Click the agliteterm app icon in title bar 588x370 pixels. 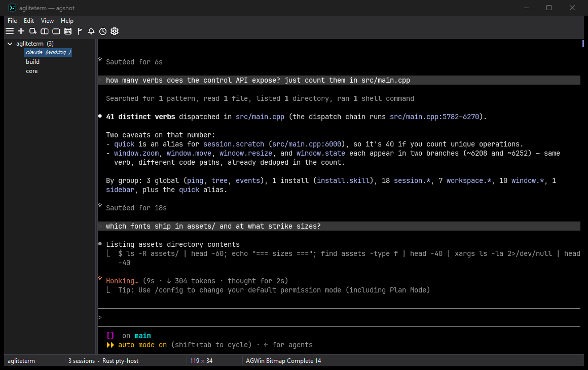click(x=12, y=8)
